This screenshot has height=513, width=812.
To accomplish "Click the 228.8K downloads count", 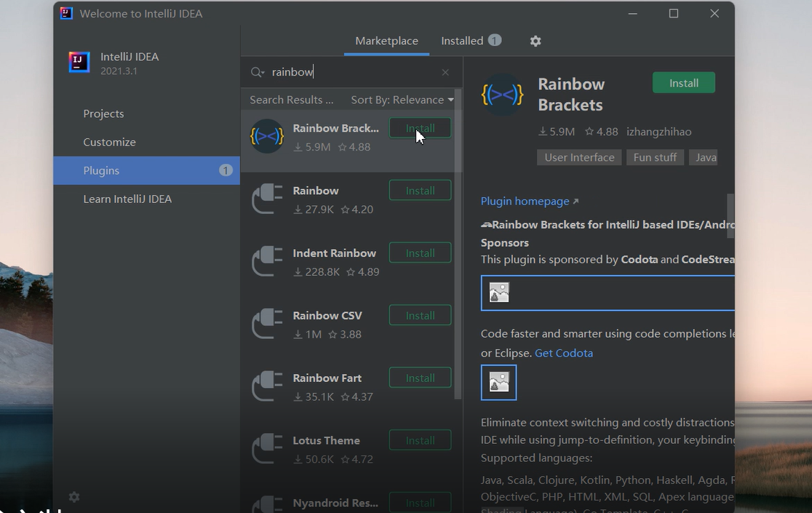I will pos(317,271).
